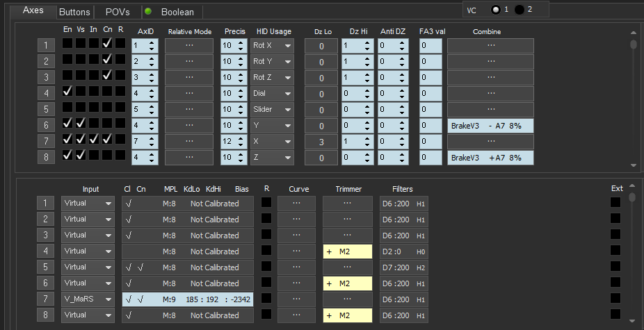This screenshot has height=330, width=644.
Task: Click the AxID stepper for axis 1
Action: [152, 46]
